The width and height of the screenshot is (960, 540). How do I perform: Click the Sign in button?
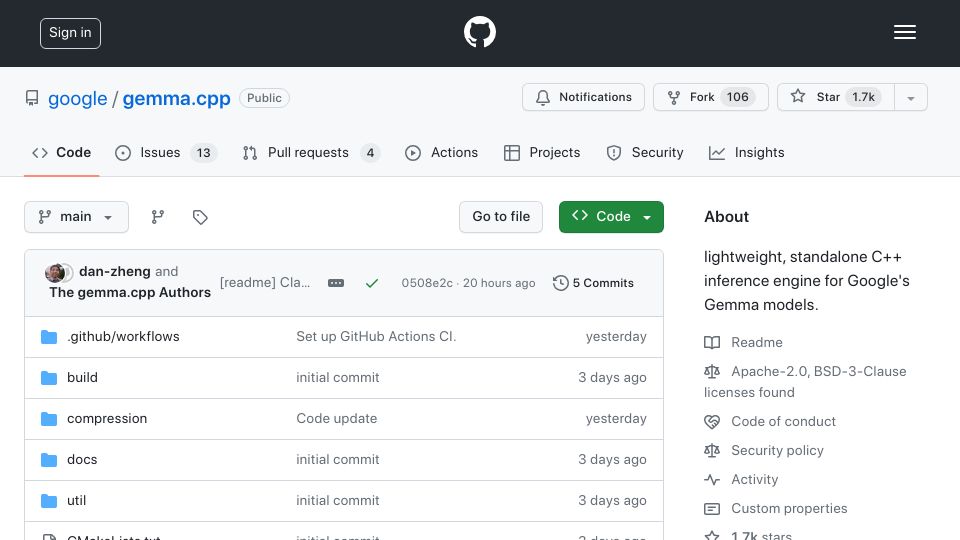point(70,33)
